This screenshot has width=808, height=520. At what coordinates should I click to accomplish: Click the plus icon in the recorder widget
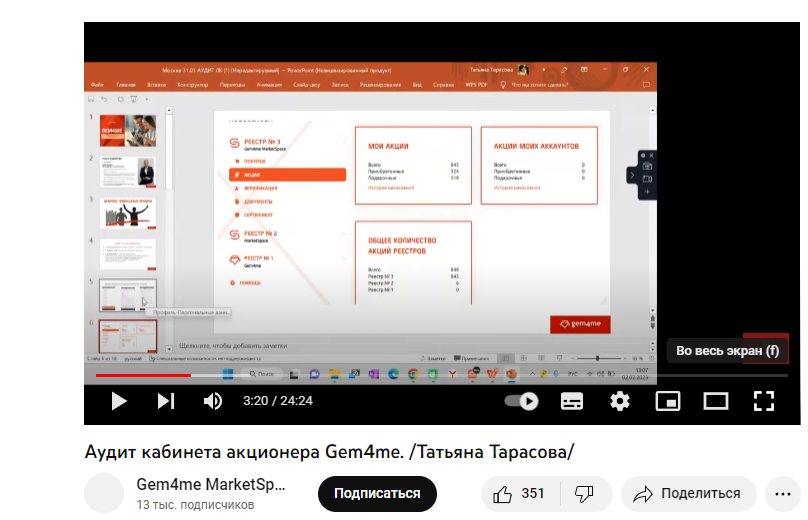coord(647,191)
